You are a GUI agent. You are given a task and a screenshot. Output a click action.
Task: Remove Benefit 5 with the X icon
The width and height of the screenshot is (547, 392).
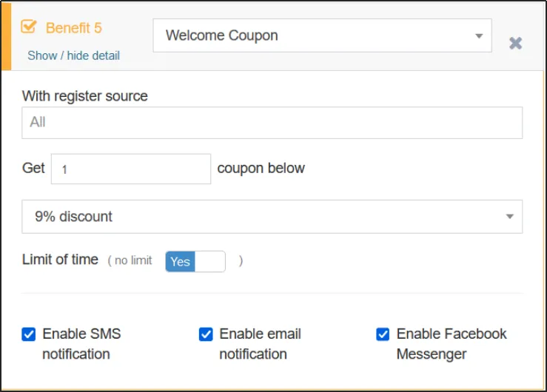coord(516,43)
